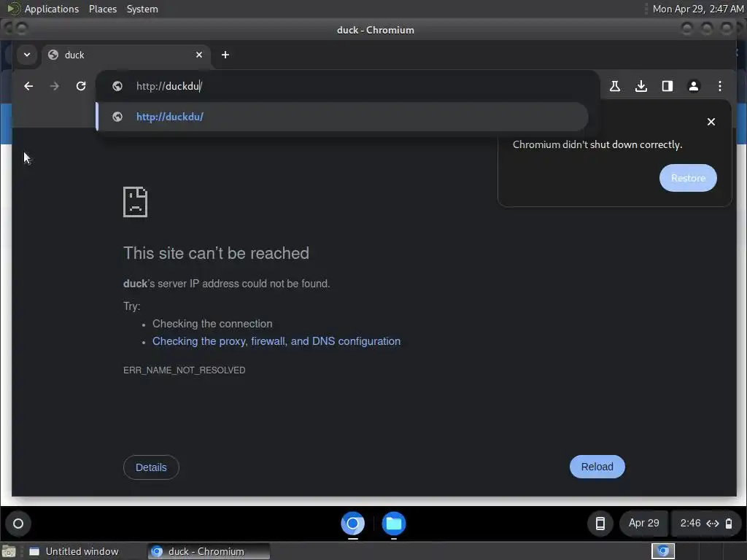Open proxy, firewall, and DNS configuration link
747x560 pixels.
(x=276, y=341)
